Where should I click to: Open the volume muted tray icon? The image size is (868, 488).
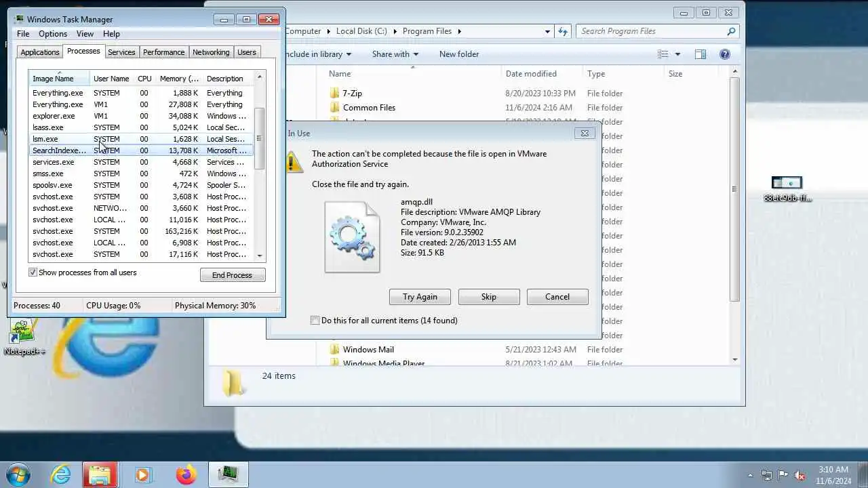click(x=800, y=475)
